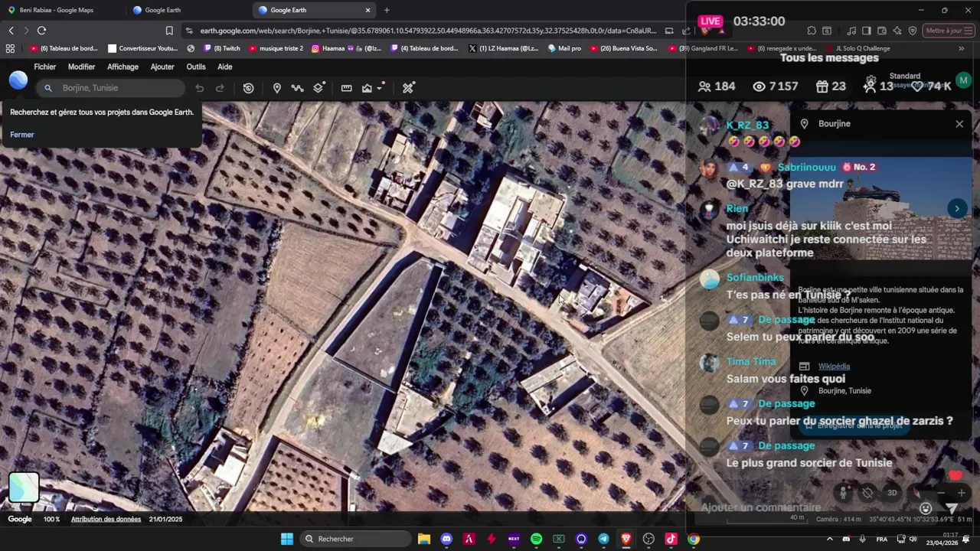Click the satellite tools icon in the Earth toolbar
This screenshot has width=980, height=551.
click(408, 88)
